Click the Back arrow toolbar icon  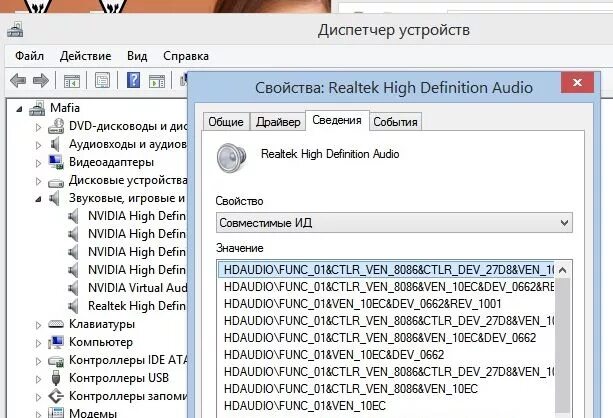[x=18, y=81]
